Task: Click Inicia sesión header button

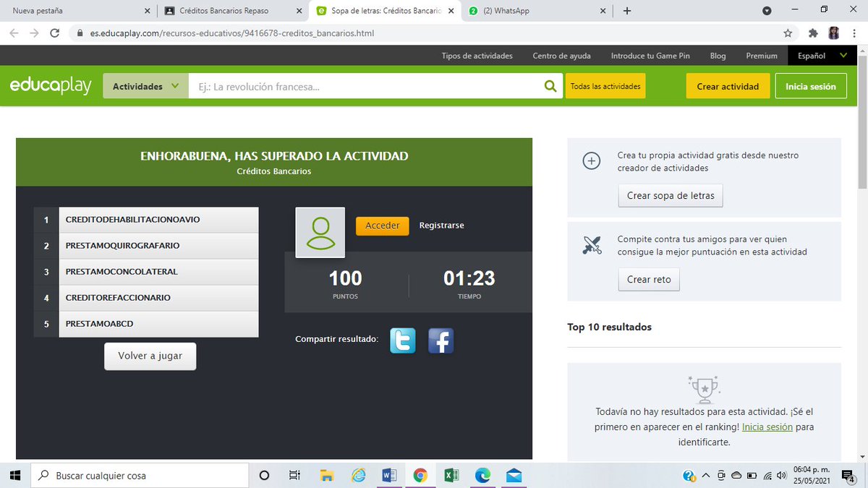Action: [811, 86]
